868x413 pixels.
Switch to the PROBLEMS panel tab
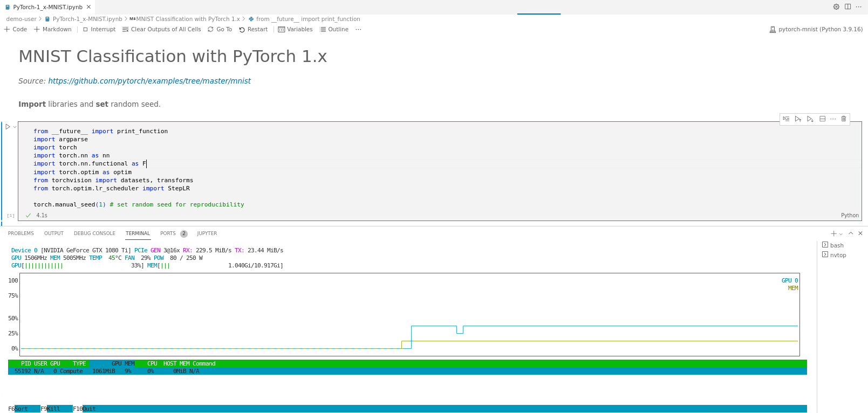tap(21, 233)
